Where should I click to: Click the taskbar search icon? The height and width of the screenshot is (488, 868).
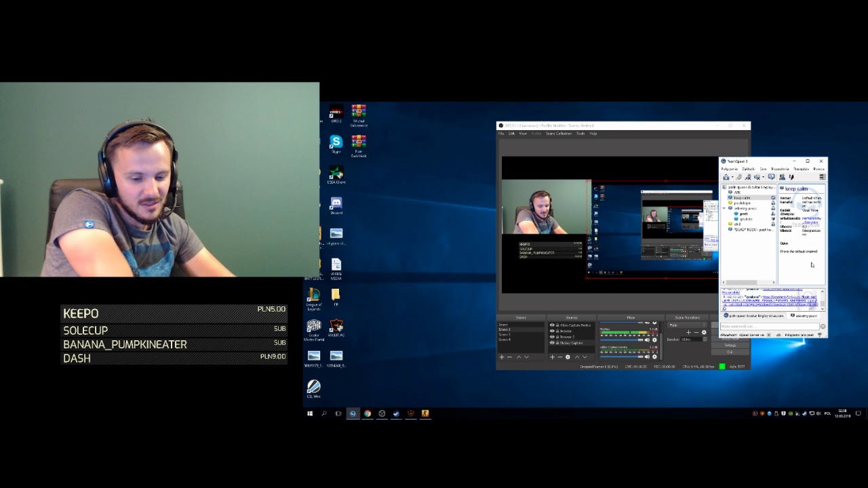324,413
